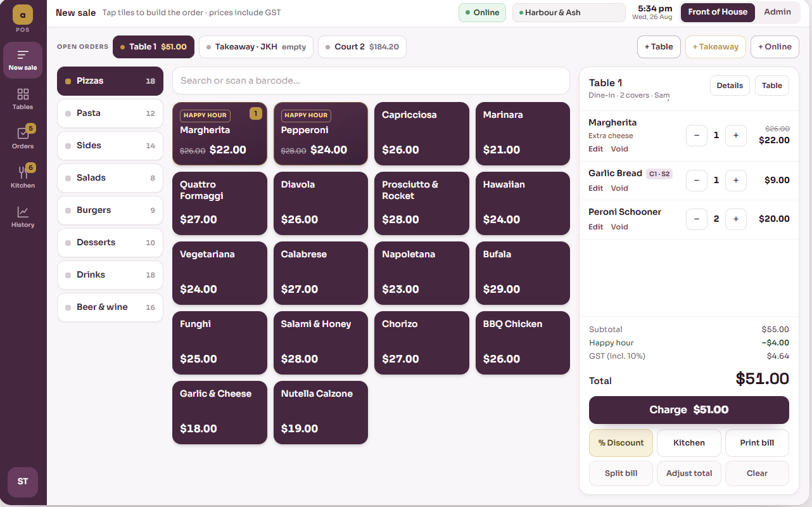Switch to Admin mode
This screenshot has width=812, height=507.
pos(777,12)
